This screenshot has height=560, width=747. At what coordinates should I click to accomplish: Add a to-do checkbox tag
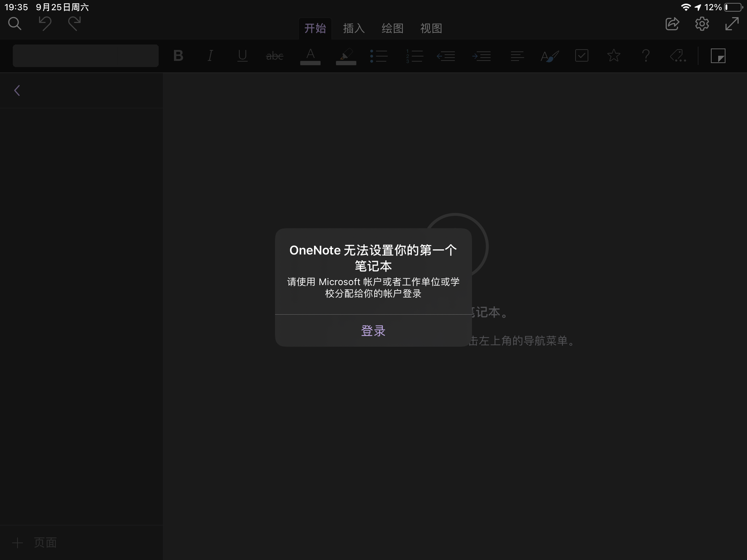click(x=581, y=56)
